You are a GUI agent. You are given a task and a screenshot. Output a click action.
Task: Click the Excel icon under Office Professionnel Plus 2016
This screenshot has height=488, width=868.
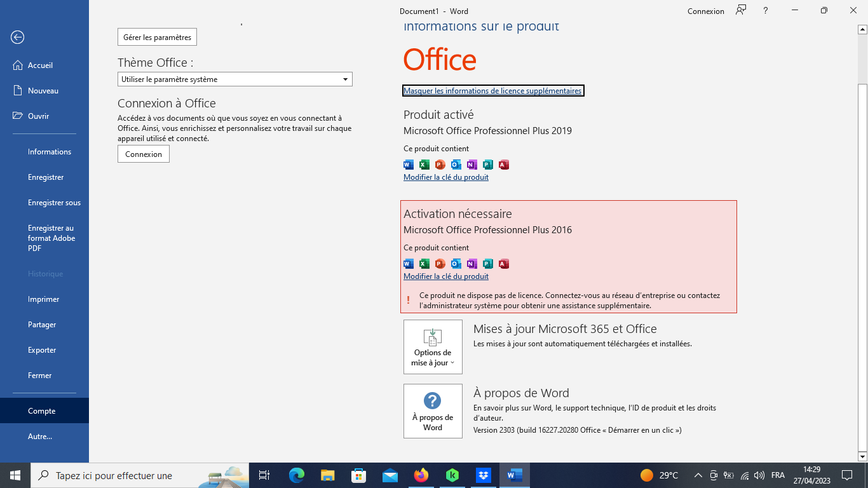coord(424,264)
